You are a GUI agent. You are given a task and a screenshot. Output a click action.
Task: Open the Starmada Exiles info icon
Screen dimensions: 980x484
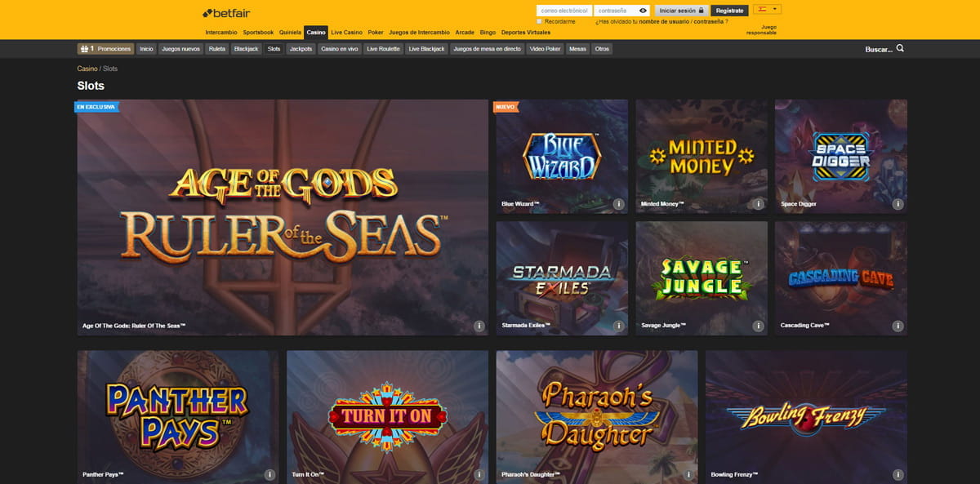tap(618, 326)
